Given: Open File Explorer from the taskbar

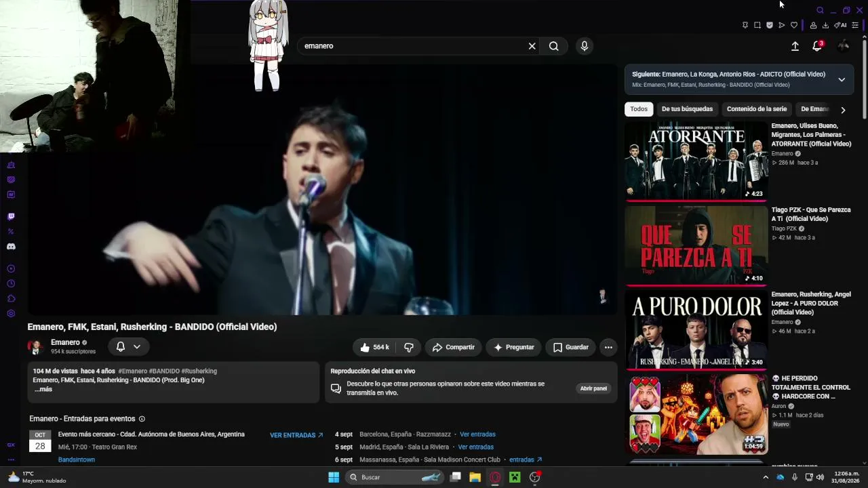Looking at the screenshot, I should click(x=475, y=477).
